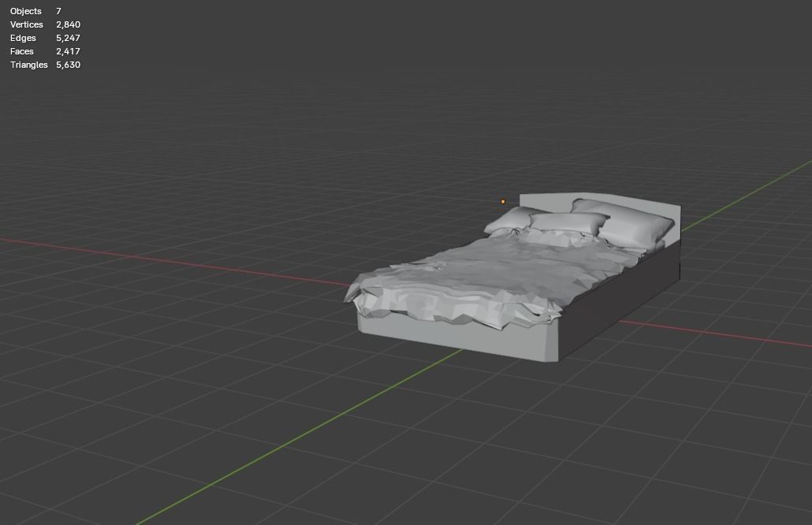Click the Edges label in statistics

(x=23, y=38)
